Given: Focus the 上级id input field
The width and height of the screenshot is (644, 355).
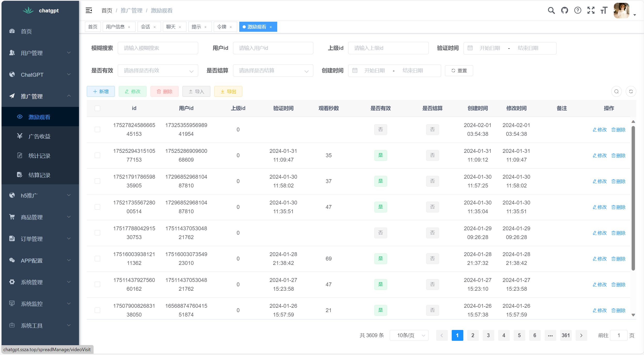Looking at the screenshot, I should tap(388, 48).
